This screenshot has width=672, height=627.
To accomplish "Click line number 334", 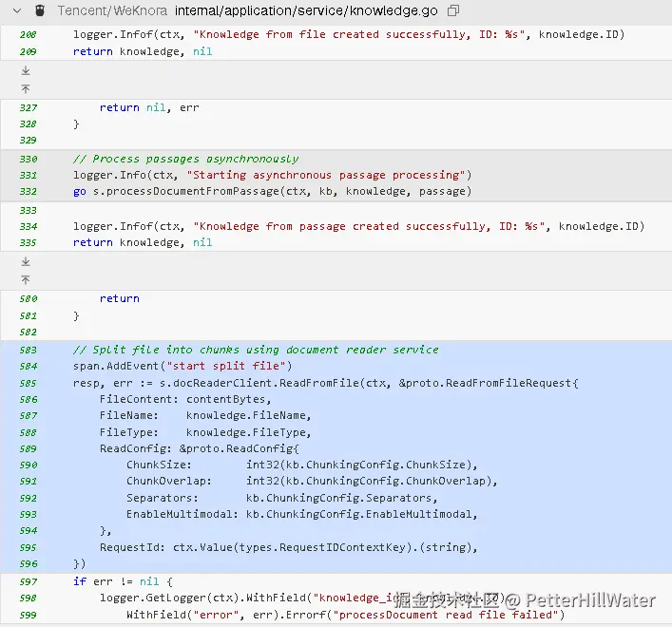I will 28,226.
